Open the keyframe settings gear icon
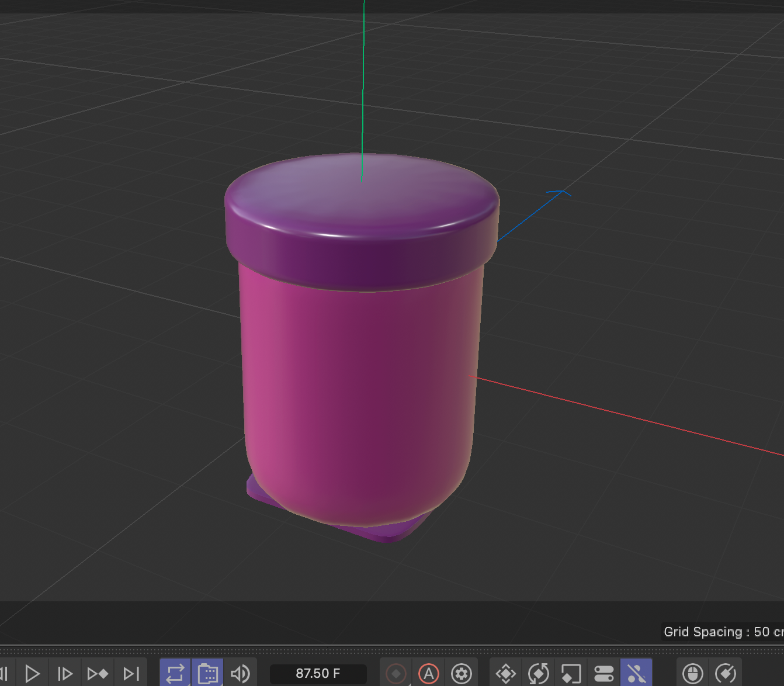This screenshot has height=686, width=784. tap(462, 674)
